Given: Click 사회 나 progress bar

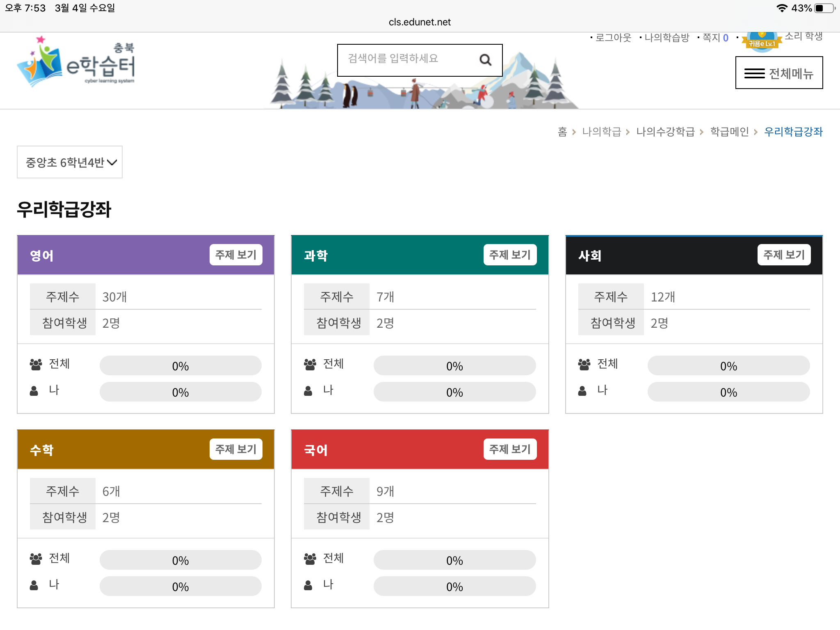Looking at the screenshot, I should 728,392.
